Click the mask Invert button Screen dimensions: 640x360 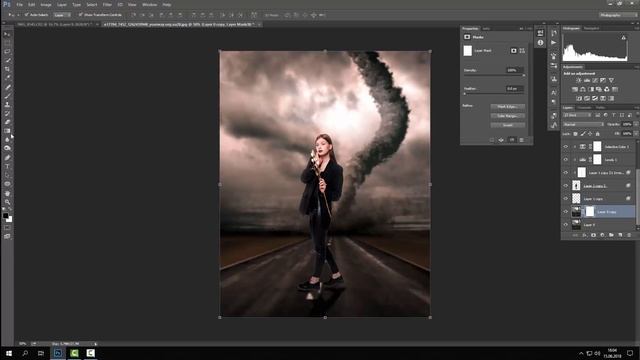(508, 125)
